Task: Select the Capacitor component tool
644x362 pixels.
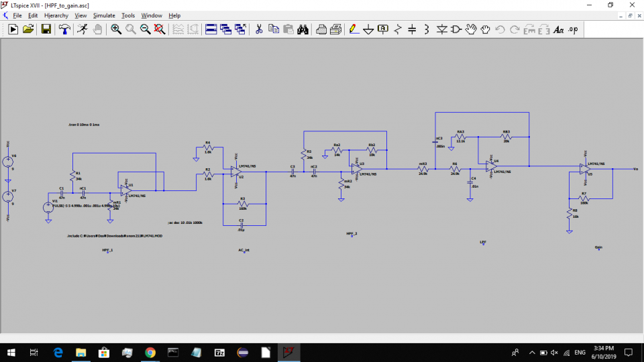Action: click(x=412, y=29)
